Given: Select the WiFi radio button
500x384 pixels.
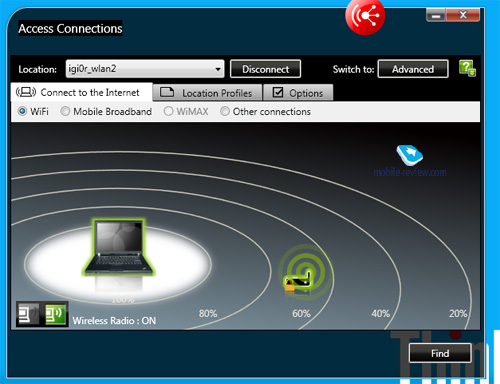Looking at the screenshot, I should [x=22, y=111].
